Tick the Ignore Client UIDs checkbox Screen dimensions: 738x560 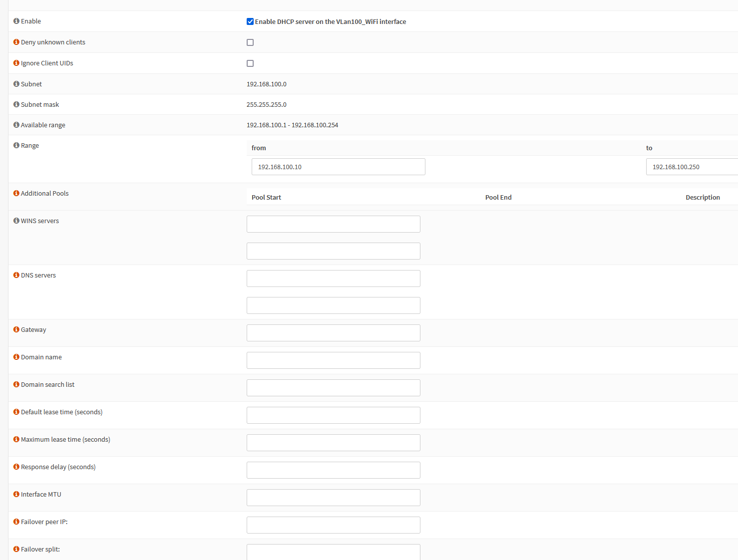250,63
